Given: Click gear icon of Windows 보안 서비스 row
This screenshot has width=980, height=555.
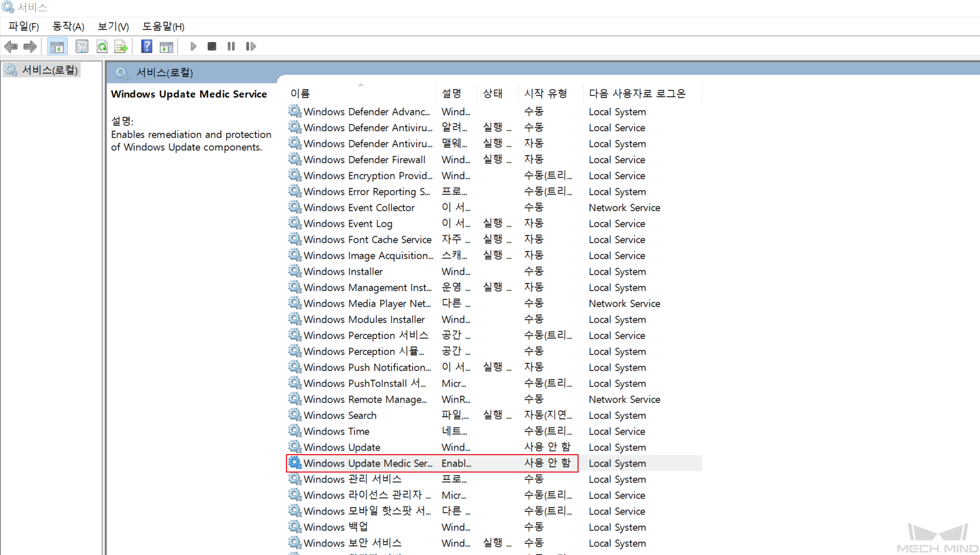Looking at the screenshot, I should click(x=295, y=543).
